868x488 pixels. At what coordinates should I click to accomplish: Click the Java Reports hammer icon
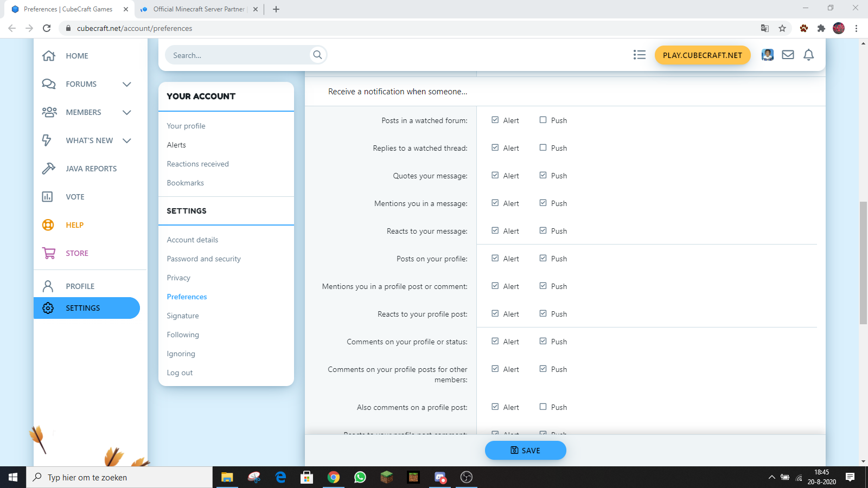pyautogui.click(x=49, y=168)
